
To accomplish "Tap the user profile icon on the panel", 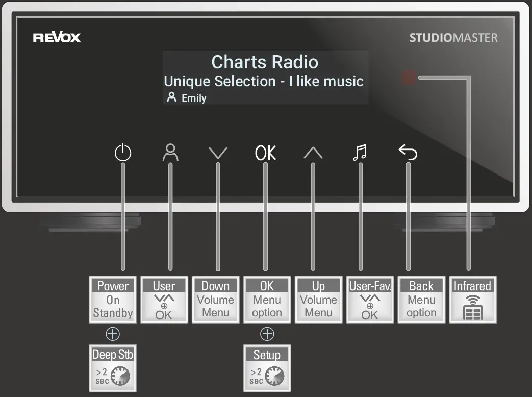I will (170, 153).
